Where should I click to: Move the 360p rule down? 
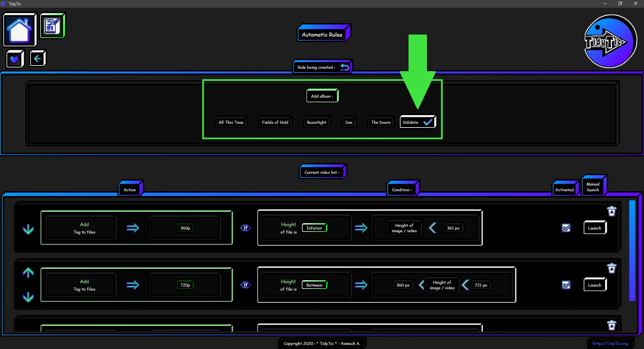point(28,229)
